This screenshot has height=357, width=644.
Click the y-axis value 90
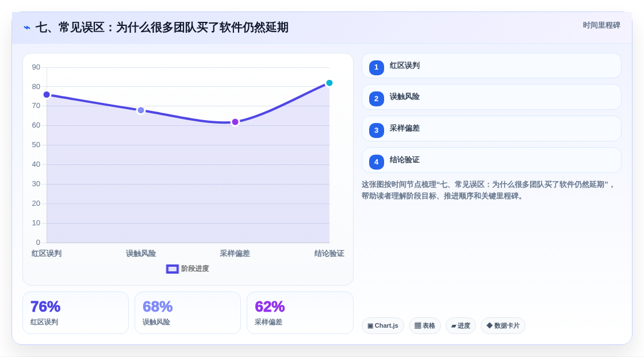click(36, 67)
